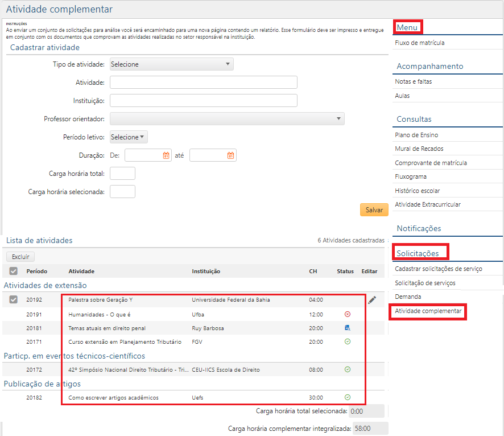Select 'Notas e faltas' in Acompanhamento

[x=414, y=81]
